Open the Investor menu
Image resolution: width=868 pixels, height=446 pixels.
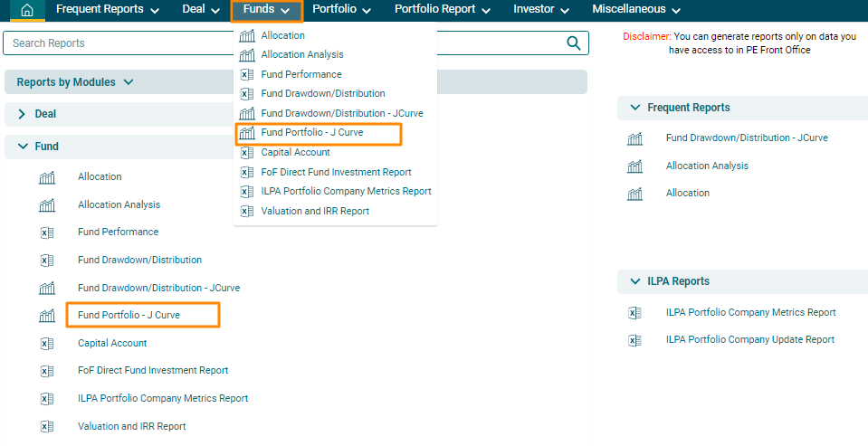[540, 10]
